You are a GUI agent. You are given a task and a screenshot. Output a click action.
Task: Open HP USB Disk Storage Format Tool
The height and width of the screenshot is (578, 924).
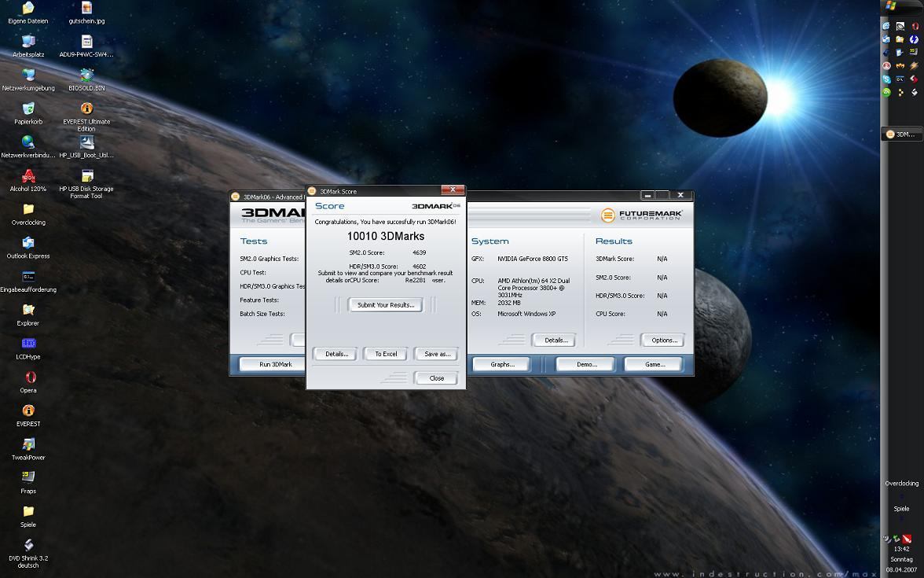point(86,184)
